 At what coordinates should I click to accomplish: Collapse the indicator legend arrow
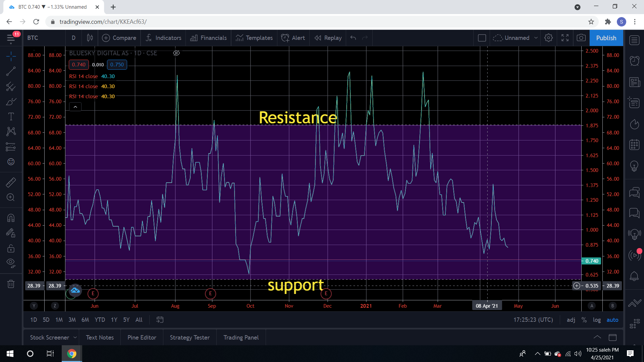click(x=75, y=107)
